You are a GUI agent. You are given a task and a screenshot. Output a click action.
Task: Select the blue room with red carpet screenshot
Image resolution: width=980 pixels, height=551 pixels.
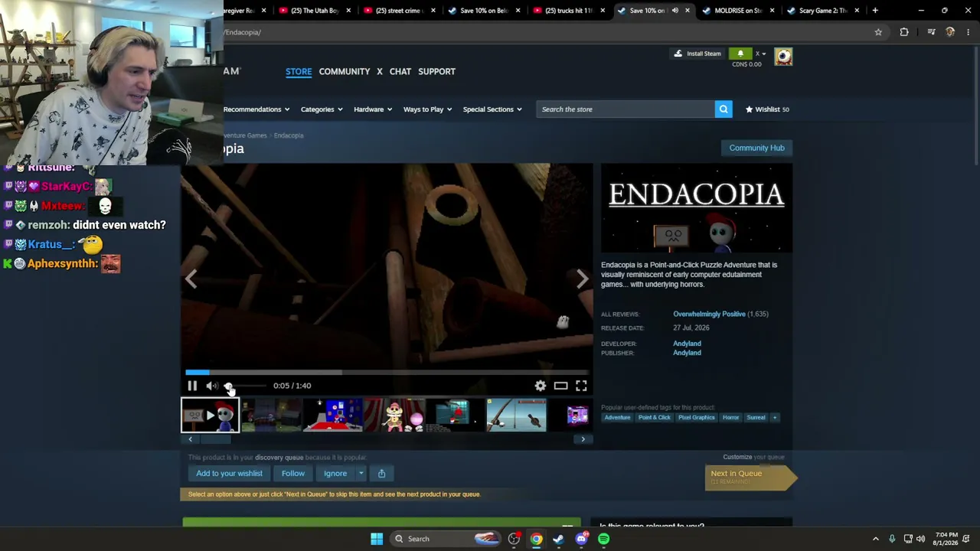[333, 416]
